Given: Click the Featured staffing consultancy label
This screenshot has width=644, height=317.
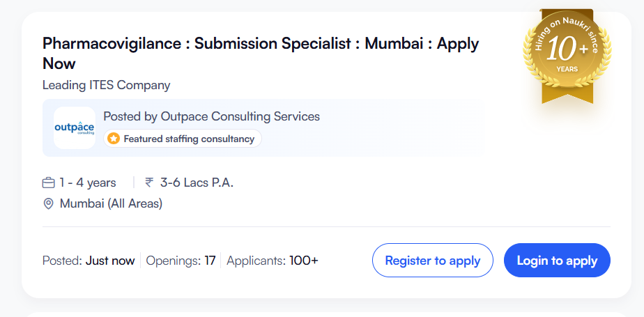Looking at the screenshot, I should coord(189,139).
